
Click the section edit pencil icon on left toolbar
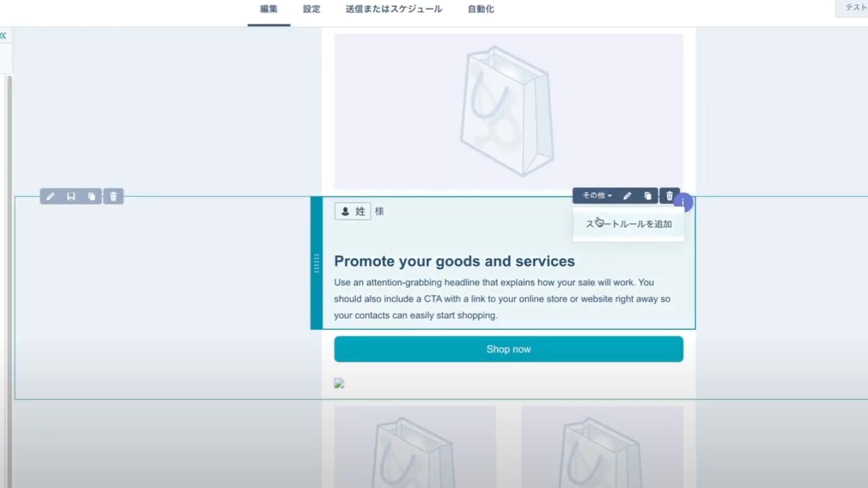(x=51, y=196)
